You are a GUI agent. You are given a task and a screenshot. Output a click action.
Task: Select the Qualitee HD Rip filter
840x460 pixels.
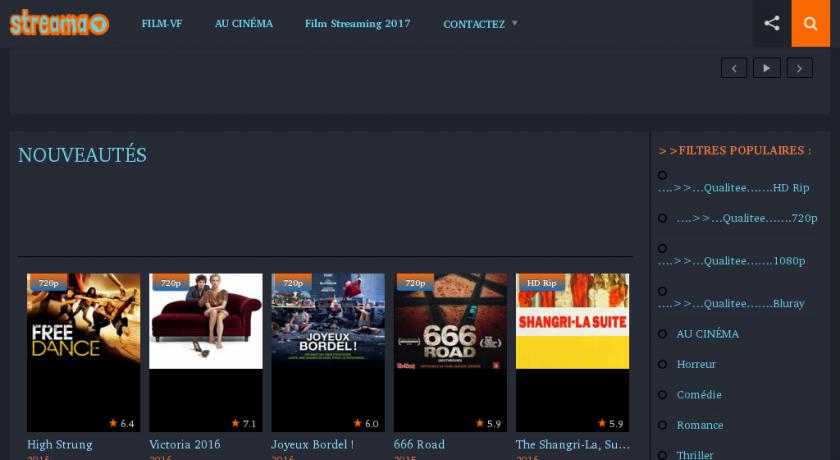coord(733,187)
